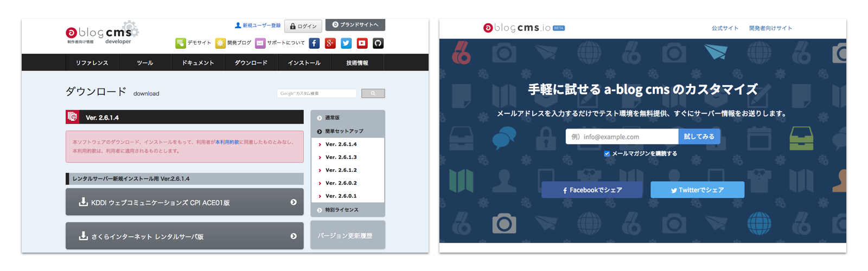868x271 pixels.
Task: Open the GitHub icon in the header
Action: [x=378, y=43]
